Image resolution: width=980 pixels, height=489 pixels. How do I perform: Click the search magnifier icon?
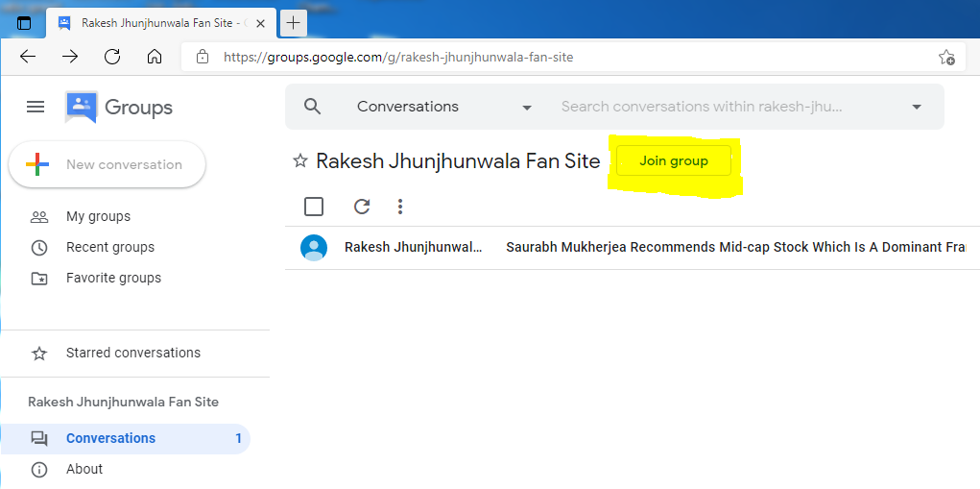click(312, 107)
